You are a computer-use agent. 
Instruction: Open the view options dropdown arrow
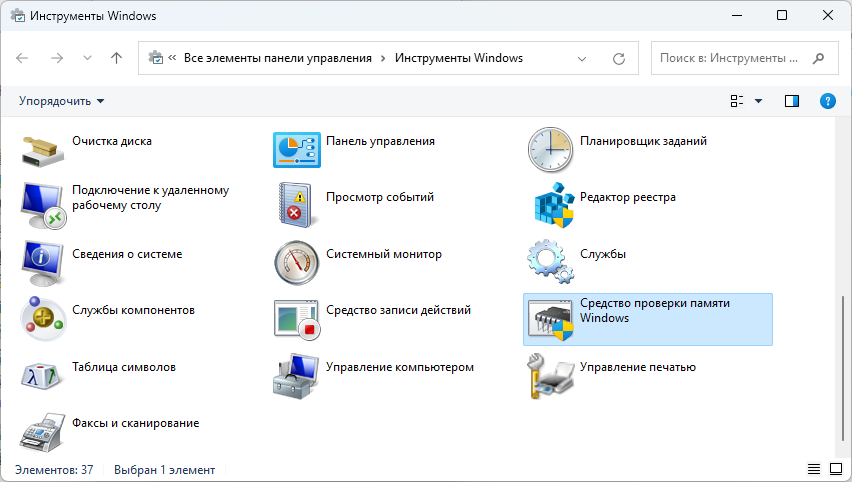click(758, 101)
